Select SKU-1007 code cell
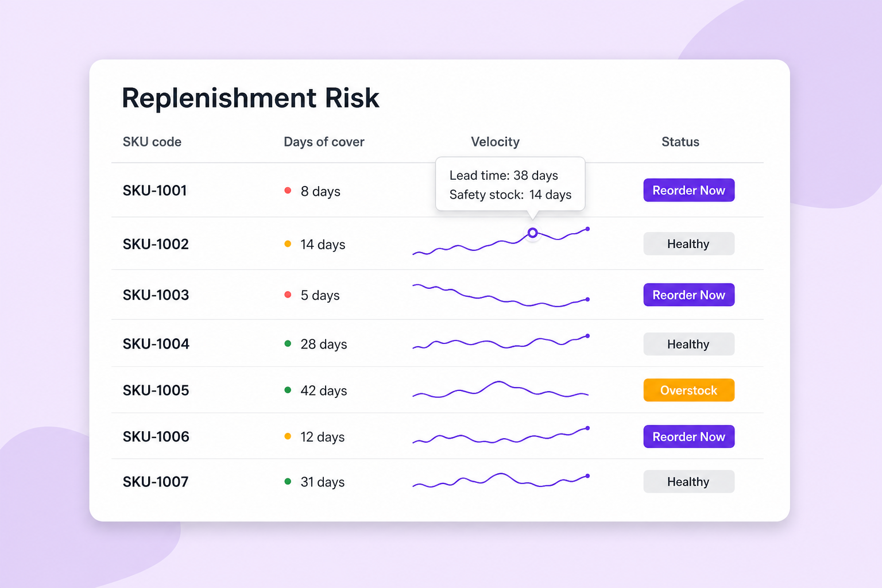The height and width of the screenshot is (588, 882). click(156, 481)
